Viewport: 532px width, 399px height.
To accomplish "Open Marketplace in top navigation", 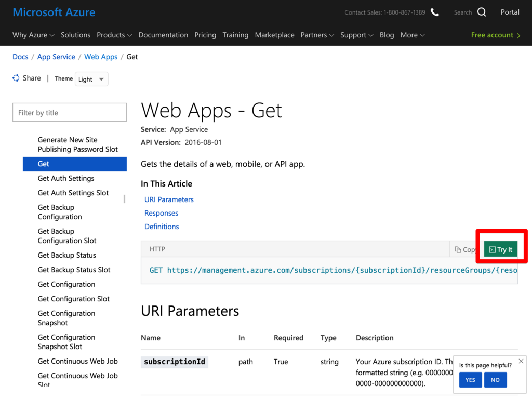I will [274, 35].
